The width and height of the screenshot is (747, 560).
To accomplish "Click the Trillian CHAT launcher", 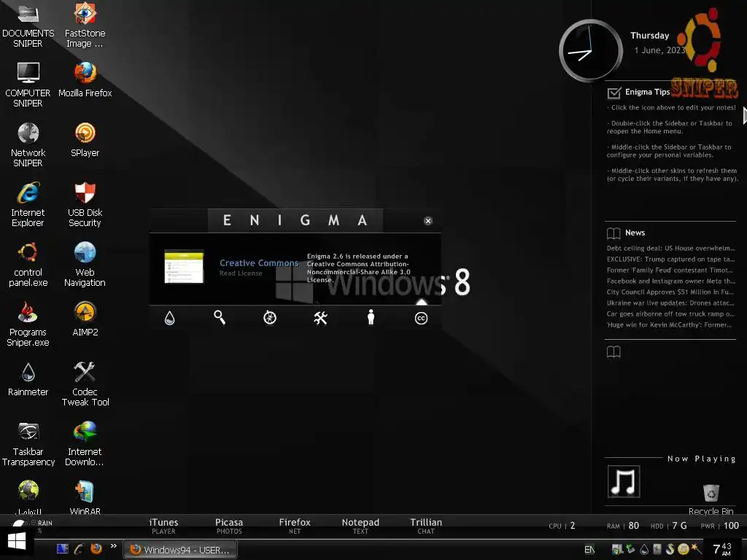I will coord(426,526).
